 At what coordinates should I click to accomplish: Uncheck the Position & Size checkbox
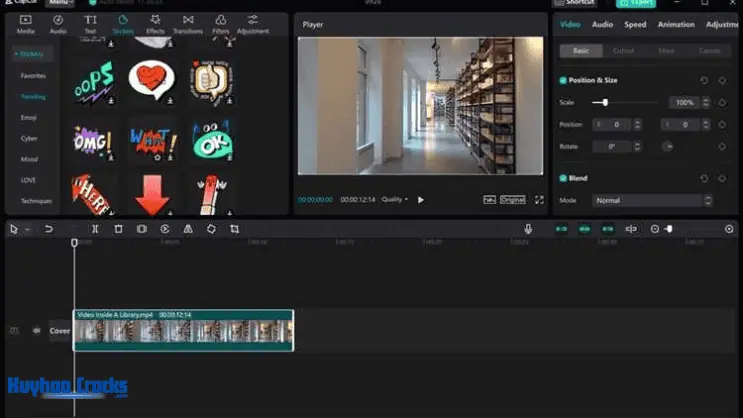click(563, 80)
